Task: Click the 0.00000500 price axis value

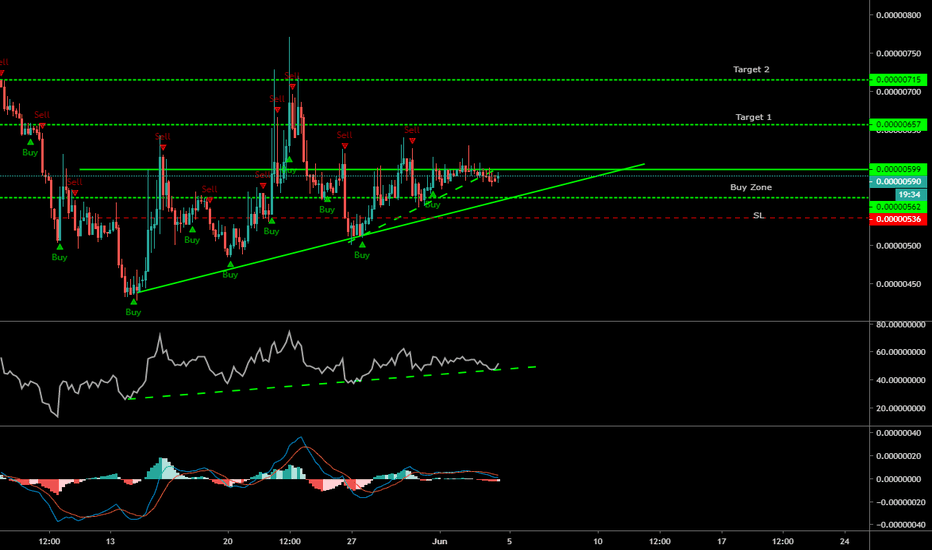Action: (x=899, y=246)
